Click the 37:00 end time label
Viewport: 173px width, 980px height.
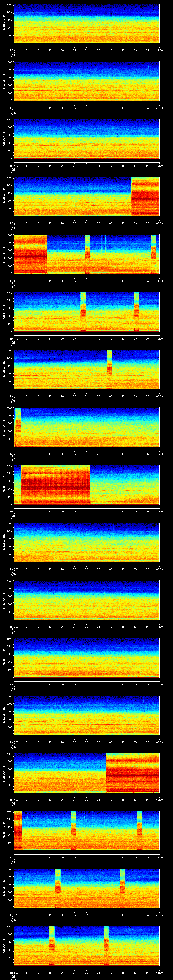coord(159,50)
